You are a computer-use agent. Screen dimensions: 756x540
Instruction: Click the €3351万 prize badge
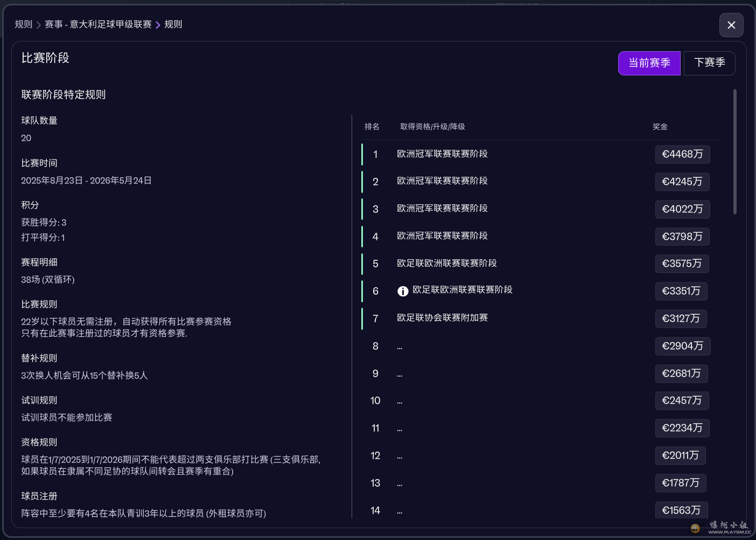tap(681, 292)
